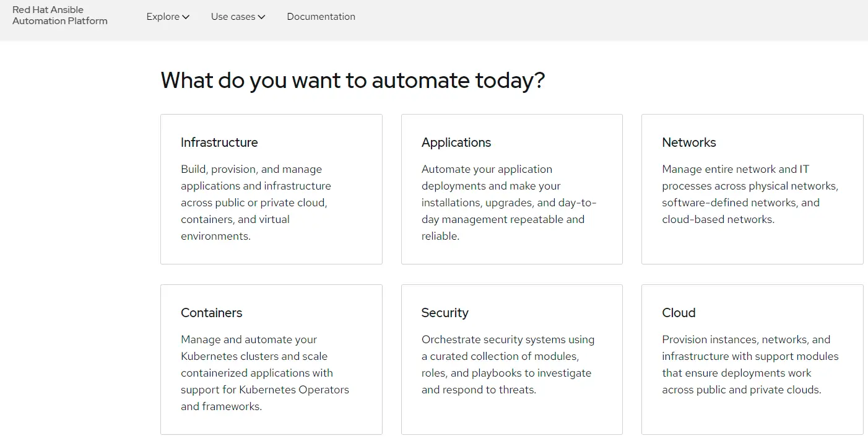
Task: Click the heading asking what to automate today
Action: point(352,81)
